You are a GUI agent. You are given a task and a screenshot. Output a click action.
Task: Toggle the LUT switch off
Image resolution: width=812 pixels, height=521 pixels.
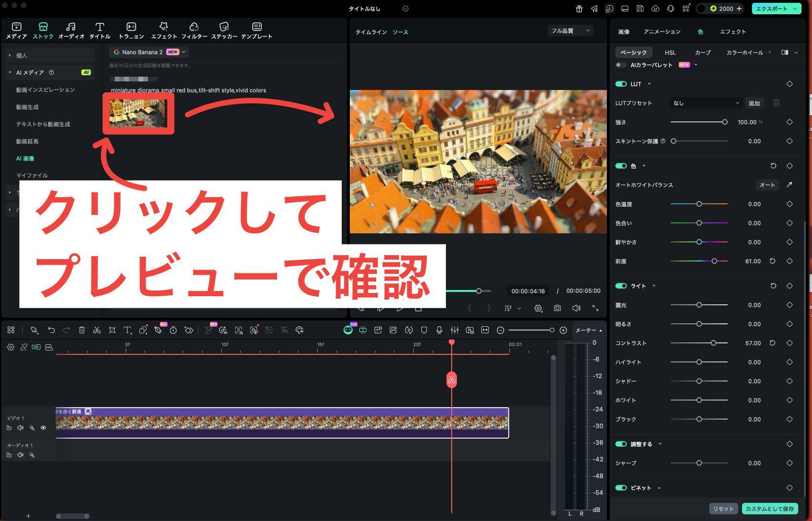[x=621, y=84]
